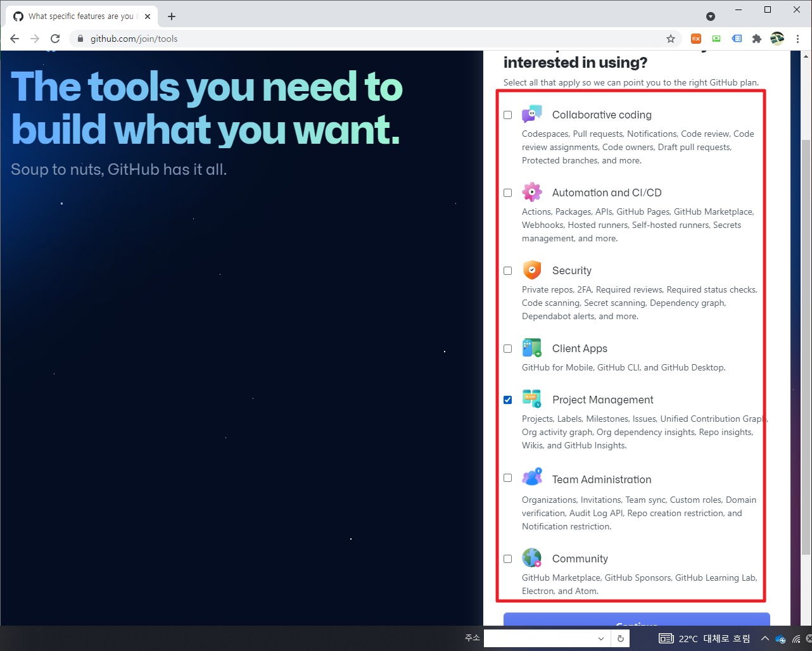Open Chrome three-dot menu
Screen dimensions: 812x651
(797, 39)
